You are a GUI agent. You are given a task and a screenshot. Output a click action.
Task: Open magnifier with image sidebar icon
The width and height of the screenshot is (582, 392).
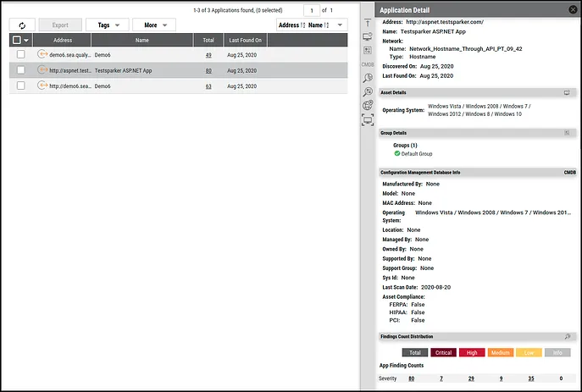(x=368, y=91)
